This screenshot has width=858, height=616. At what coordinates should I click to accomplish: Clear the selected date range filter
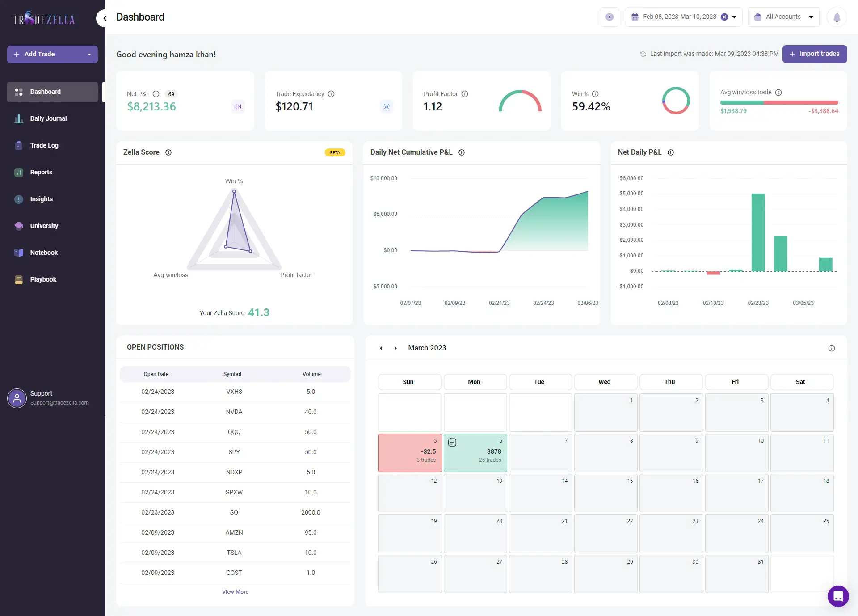[724, 17]
